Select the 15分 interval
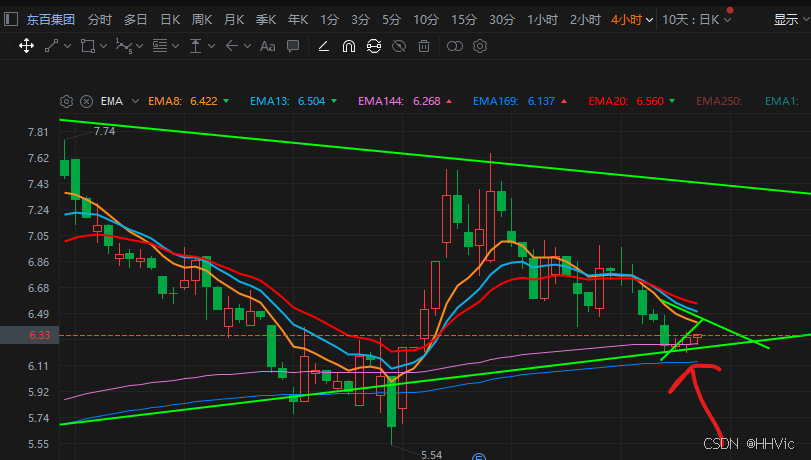The height and width of the screenshot is (460, 811). [x=463, y=20]
